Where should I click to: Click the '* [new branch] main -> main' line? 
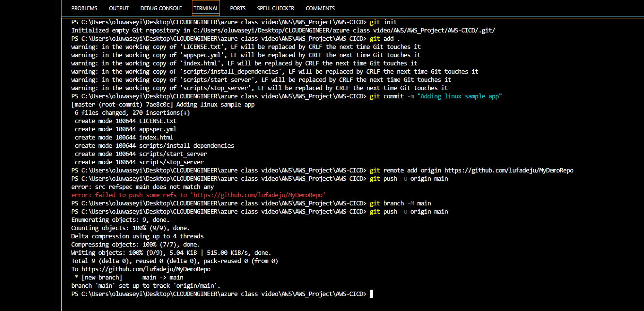pos(129,278)
